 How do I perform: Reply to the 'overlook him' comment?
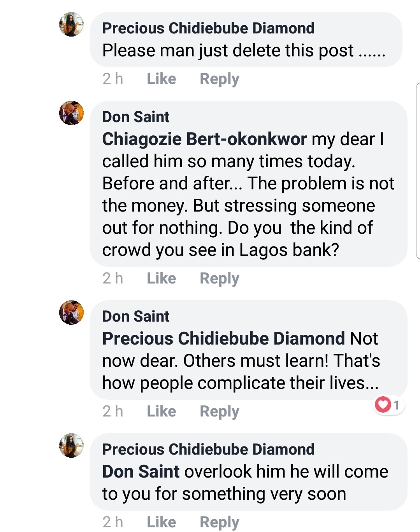point(219,522)
